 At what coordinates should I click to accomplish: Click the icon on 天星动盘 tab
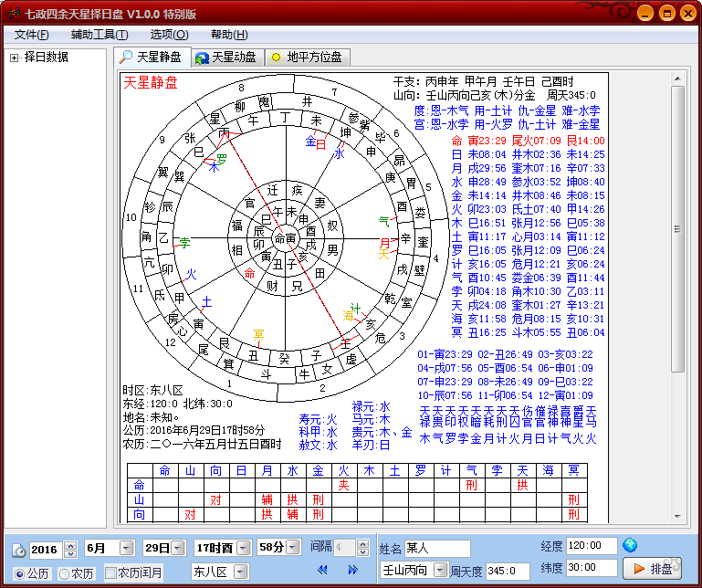(203, 58)
